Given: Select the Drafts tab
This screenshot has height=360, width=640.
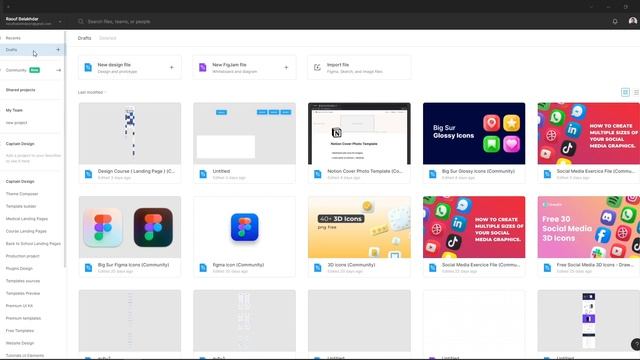Looking at the screenshot, I should (x=84, y=38).
